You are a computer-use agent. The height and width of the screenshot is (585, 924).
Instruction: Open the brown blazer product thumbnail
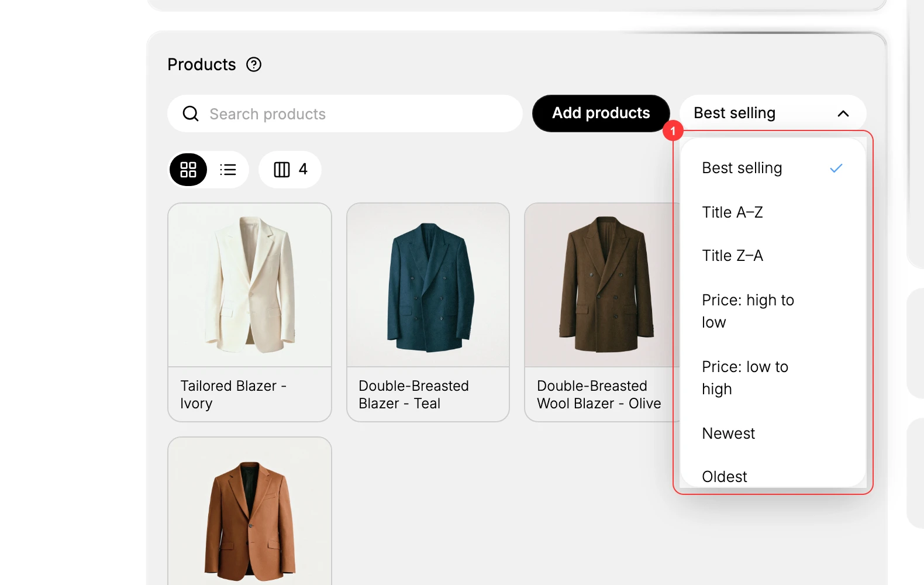pos(250,511)
